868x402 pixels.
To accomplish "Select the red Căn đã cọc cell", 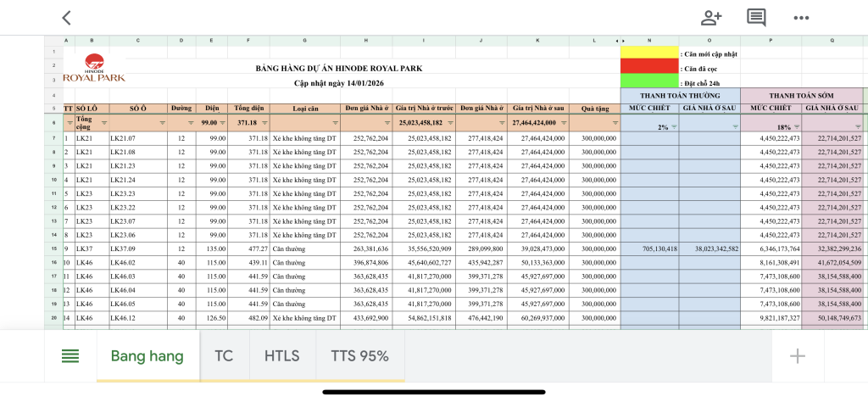I will point(649,66).
